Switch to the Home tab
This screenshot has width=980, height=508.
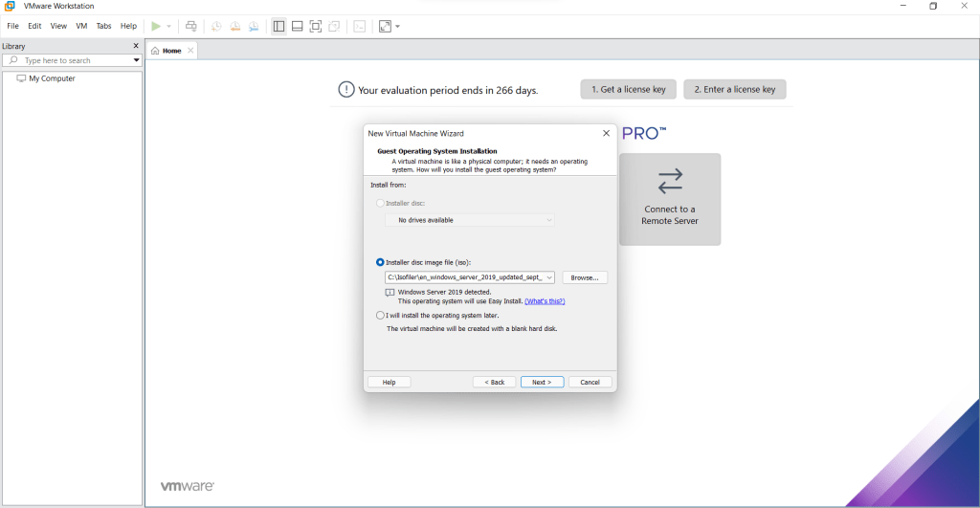tap(170, 51)
